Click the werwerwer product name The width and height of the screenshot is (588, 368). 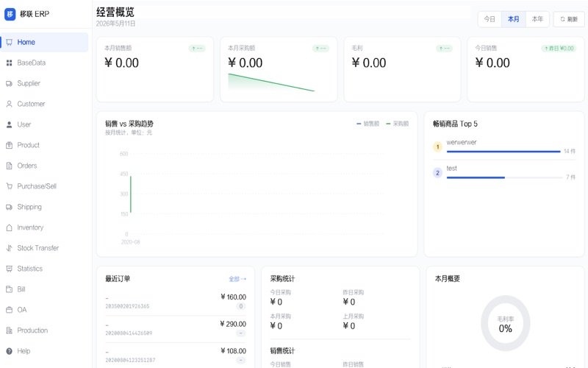click(462, 142)
